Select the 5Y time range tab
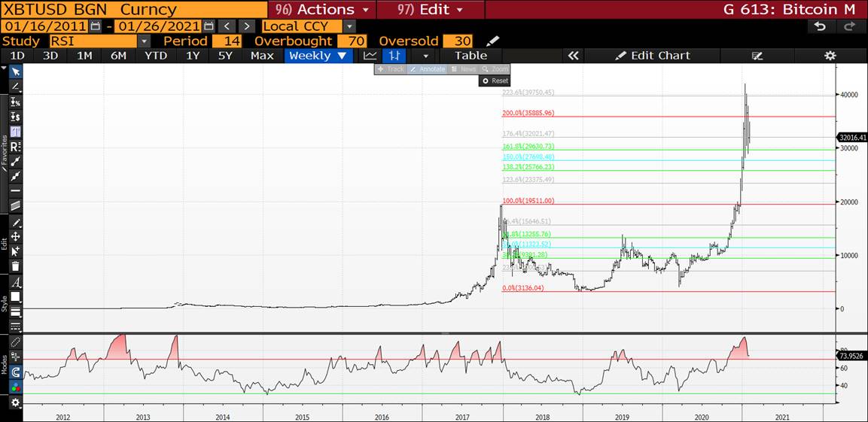Viewport: 868px width, 422px height. click(x=225, y=56)
